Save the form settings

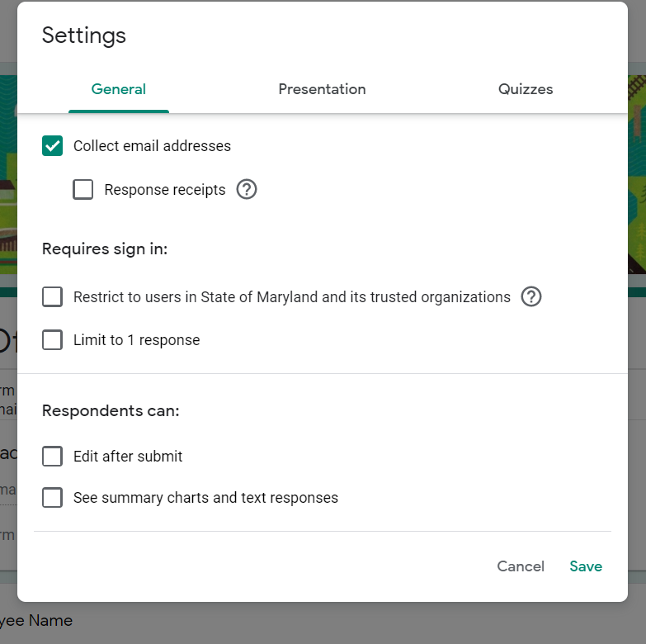point(586,566)
